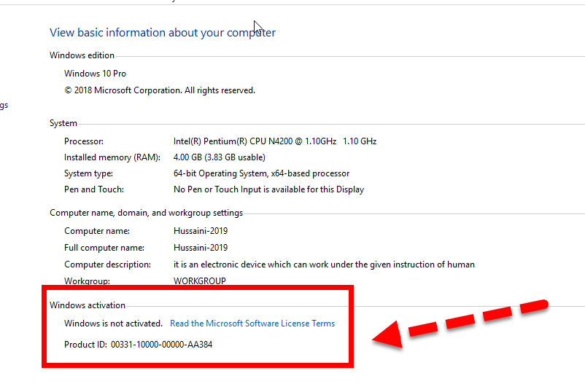Click the 'Computer name:' label

[97, 231]
